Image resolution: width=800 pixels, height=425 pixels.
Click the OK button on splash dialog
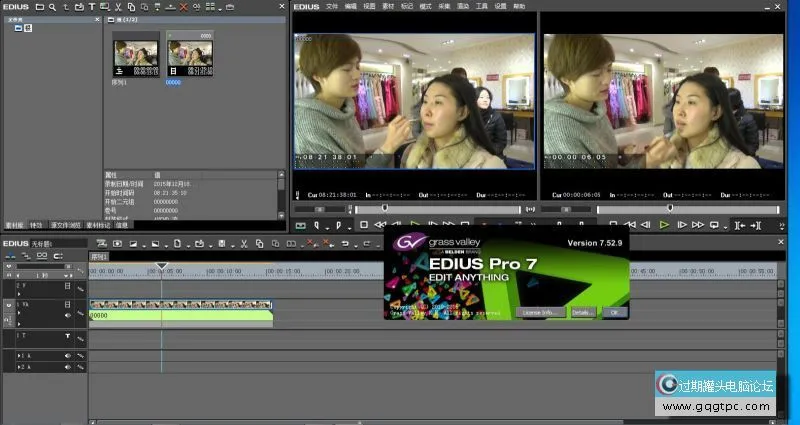coord(615,311)
